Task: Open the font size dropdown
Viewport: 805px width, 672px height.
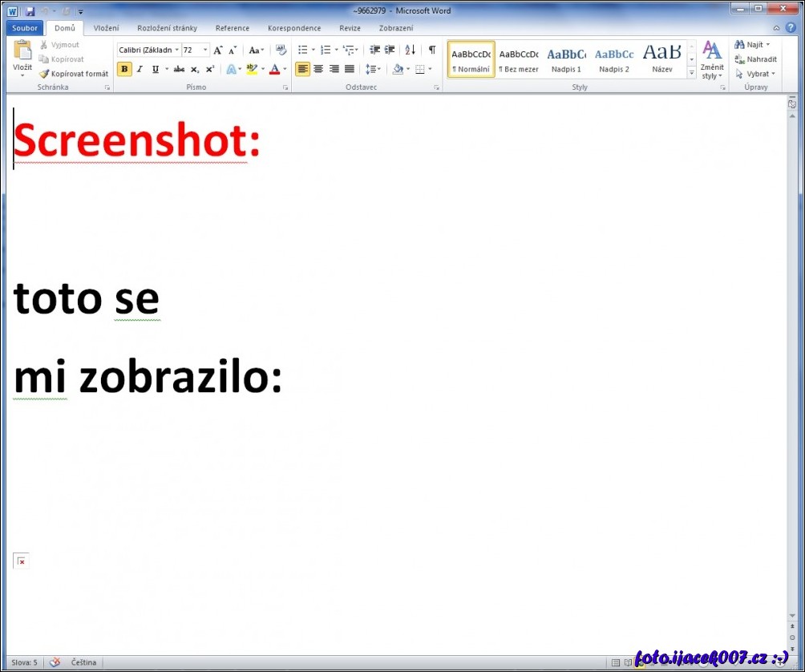Action: click(x=205, y=50)
